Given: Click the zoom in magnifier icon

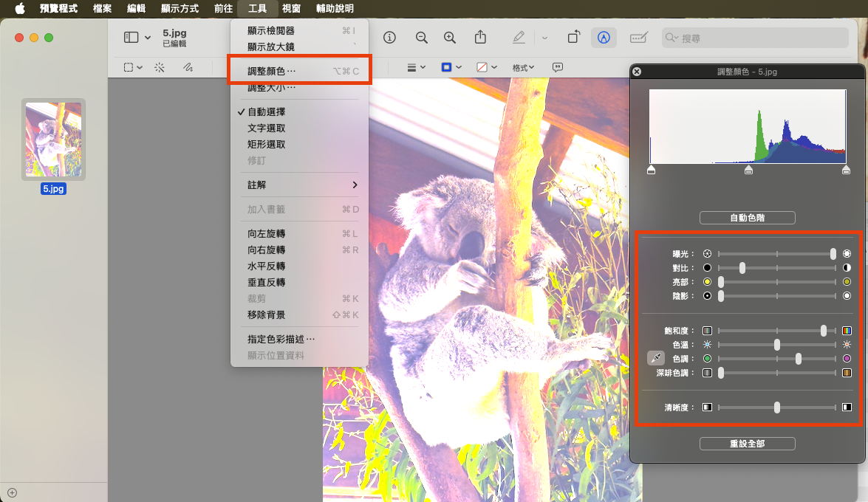Looking at the screenshot, I should click(x=449, y=38).
